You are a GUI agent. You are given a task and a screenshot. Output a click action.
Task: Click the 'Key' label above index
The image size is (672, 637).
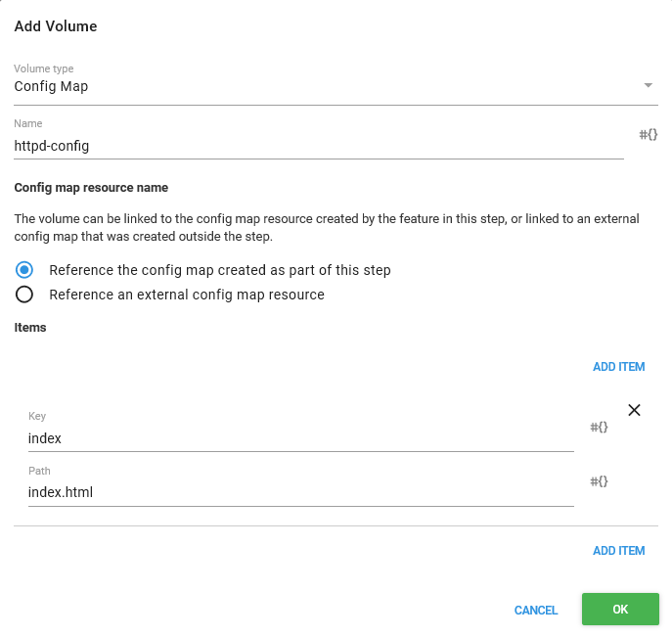pos(36,417)
